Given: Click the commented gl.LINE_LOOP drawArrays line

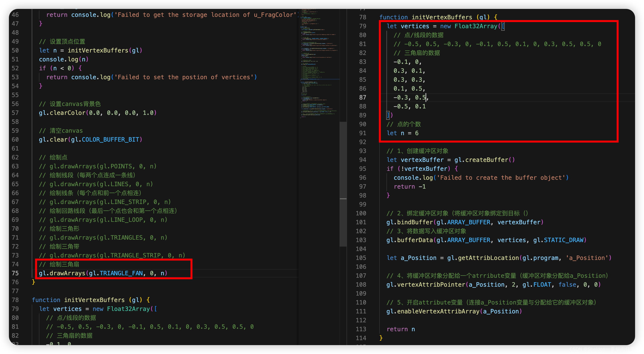Looking at the screenshot, I should 103,220.
